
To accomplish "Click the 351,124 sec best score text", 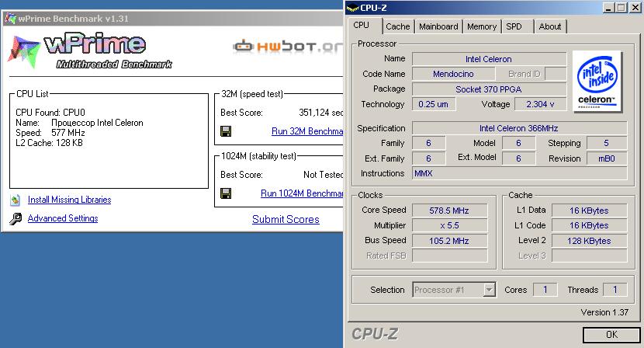I will (320, 113).
